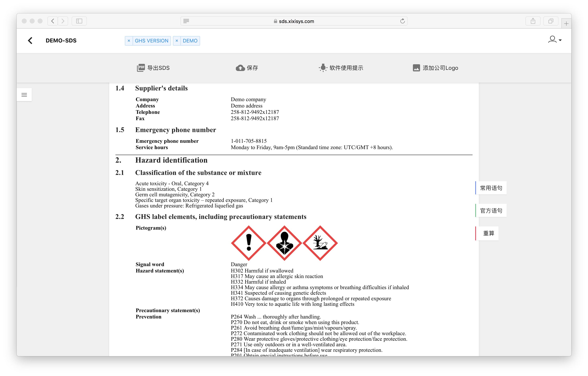Open the Safari share button
This screenshot has height=376, width=588.
[533, 21]
